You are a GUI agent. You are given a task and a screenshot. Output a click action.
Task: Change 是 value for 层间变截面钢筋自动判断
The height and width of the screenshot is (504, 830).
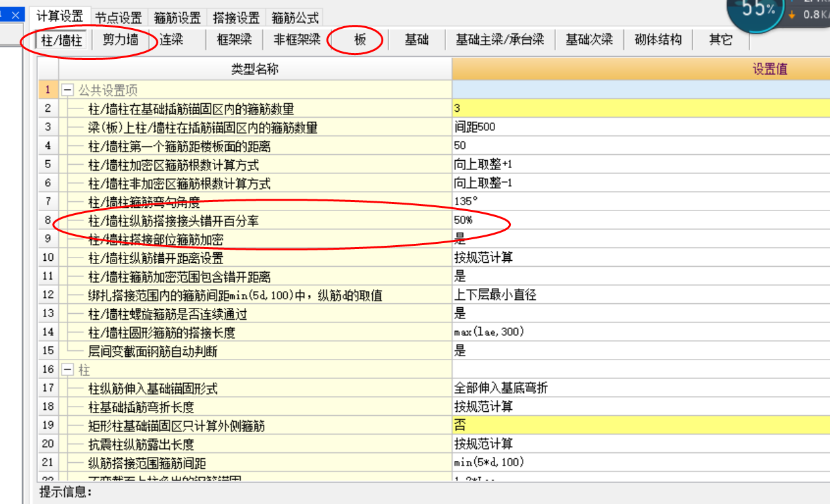(641, 351)
